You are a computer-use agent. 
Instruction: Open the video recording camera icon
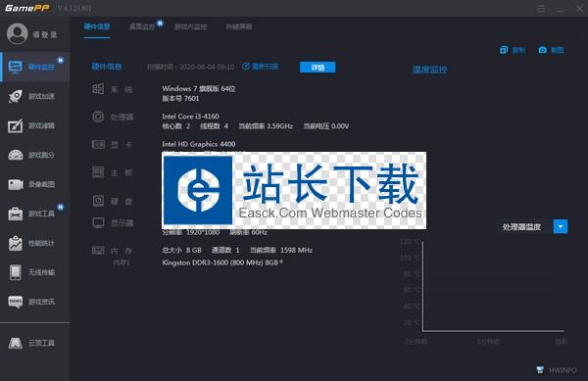tap(16, 184)
